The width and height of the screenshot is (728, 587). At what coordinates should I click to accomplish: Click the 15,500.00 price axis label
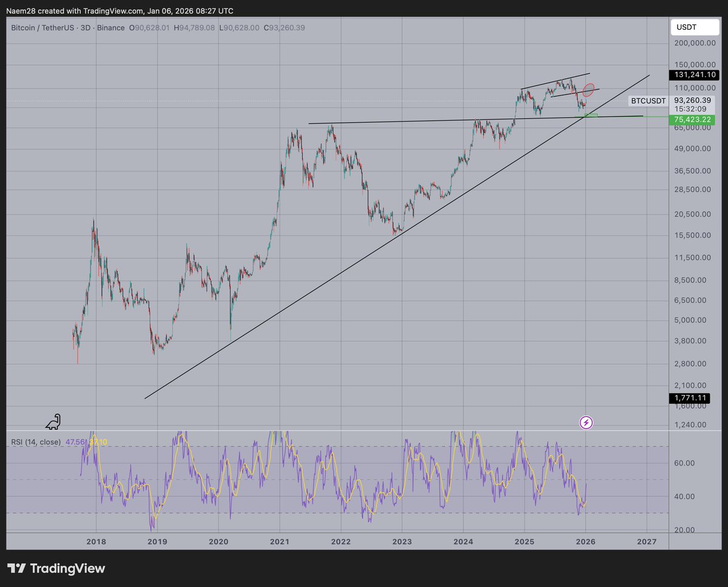(694, 235)
